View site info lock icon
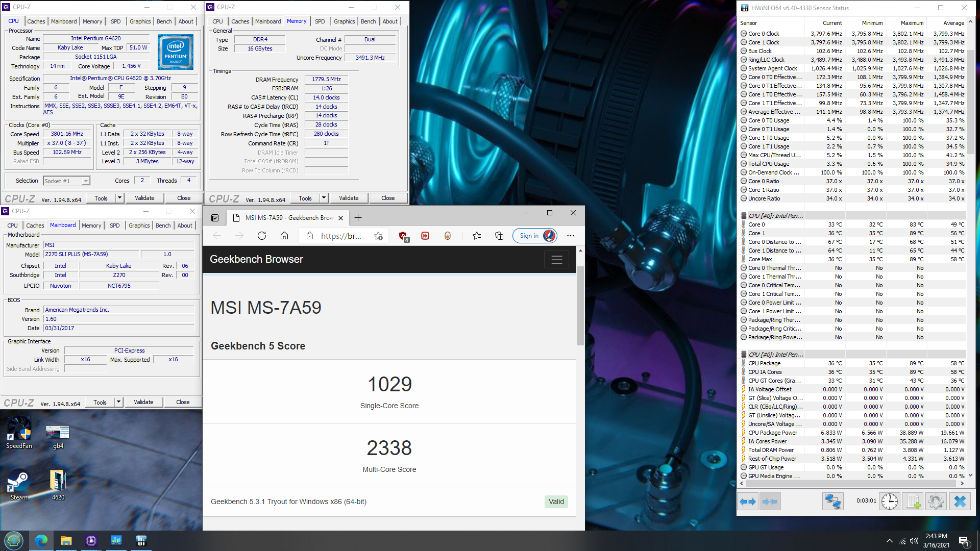 [309, 236]
